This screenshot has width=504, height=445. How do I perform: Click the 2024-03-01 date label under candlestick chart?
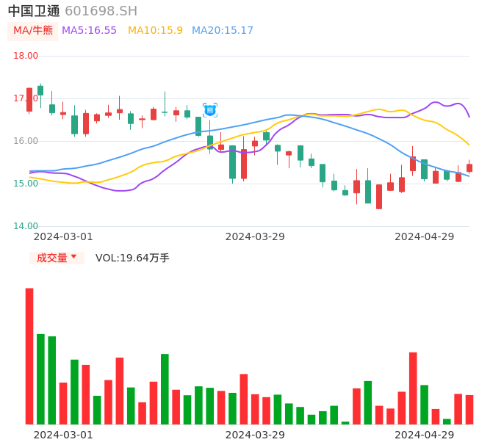coord(63,236)
